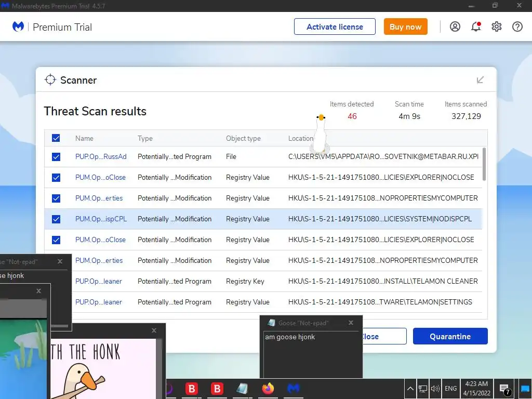The image size is (532, 399).
Task: Close the honk meme image window
Action: [154, 330]
